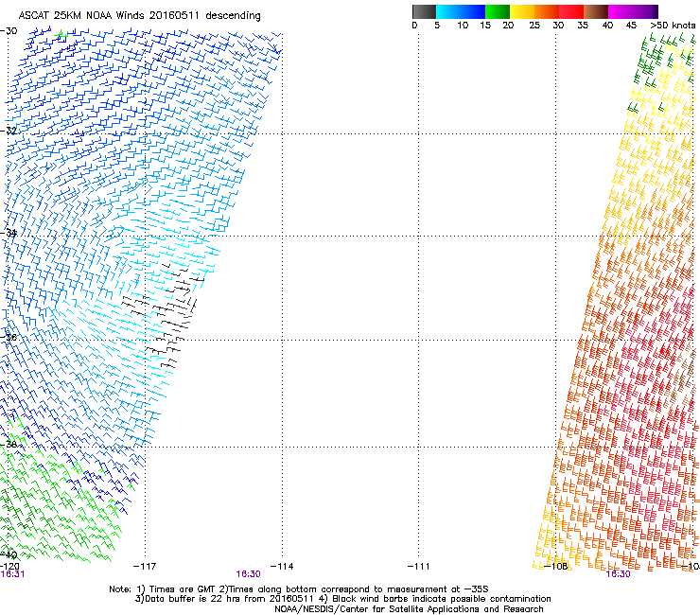700x615 pixels.
Task: Click the -114 longitude axis label
Action: point(282,567)
